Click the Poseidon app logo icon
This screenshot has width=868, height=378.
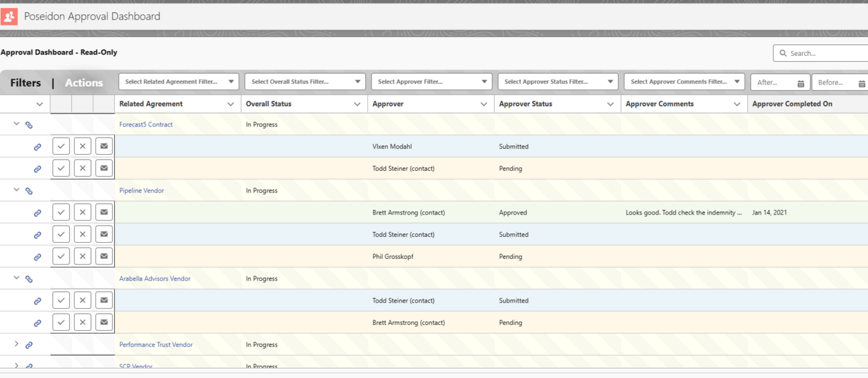[9, 16]
